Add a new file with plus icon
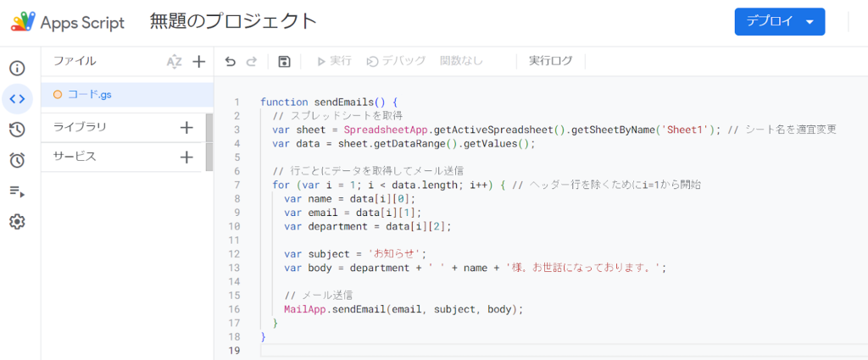The width and height of the screenshot is (868, 360). tap(199, 61)
